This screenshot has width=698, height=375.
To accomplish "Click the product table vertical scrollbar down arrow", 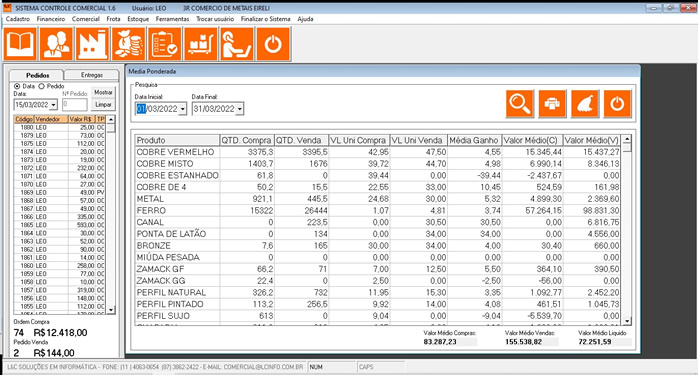I will point(627,321).
